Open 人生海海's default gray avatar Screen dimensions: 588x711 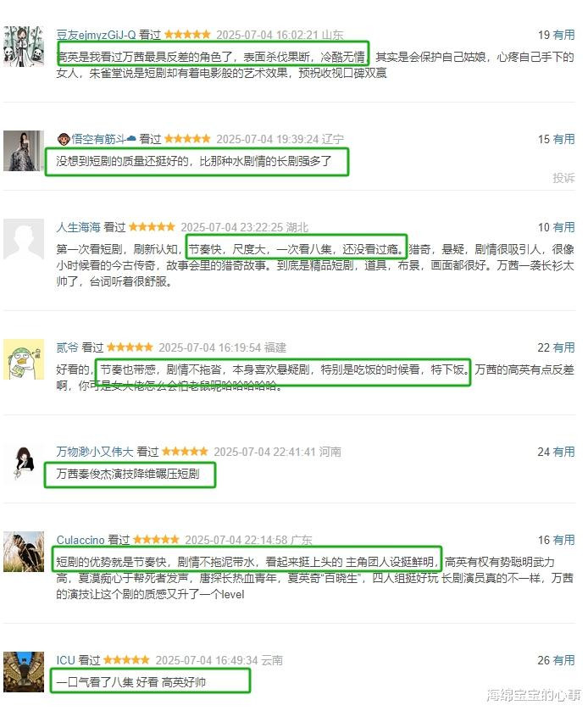(x=24, y=239)
